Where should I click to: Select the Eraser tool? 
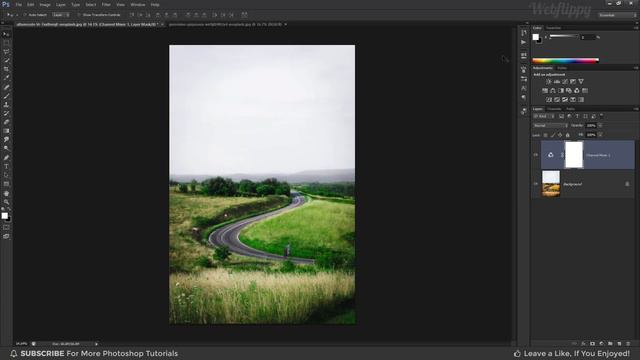click(x=6, y=122)
